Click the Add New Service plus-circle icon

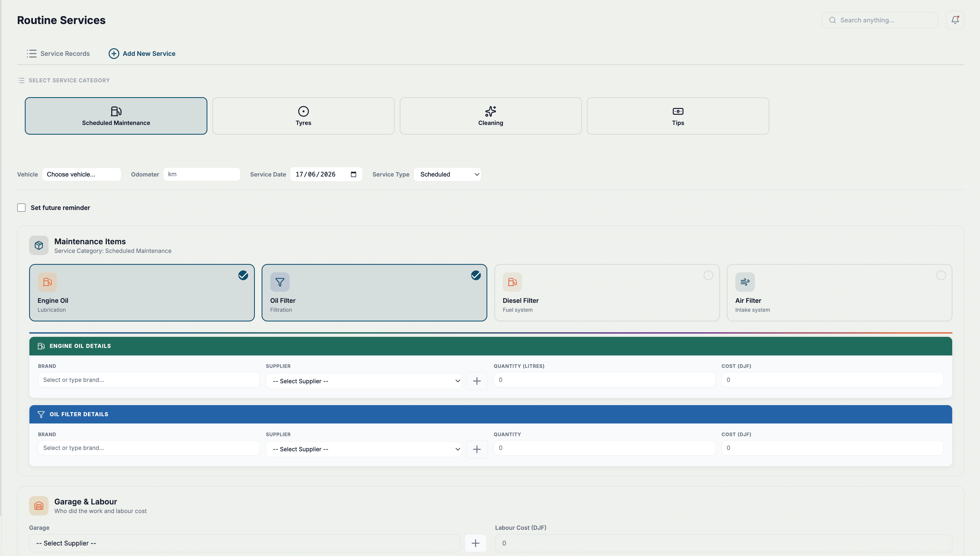114,53
